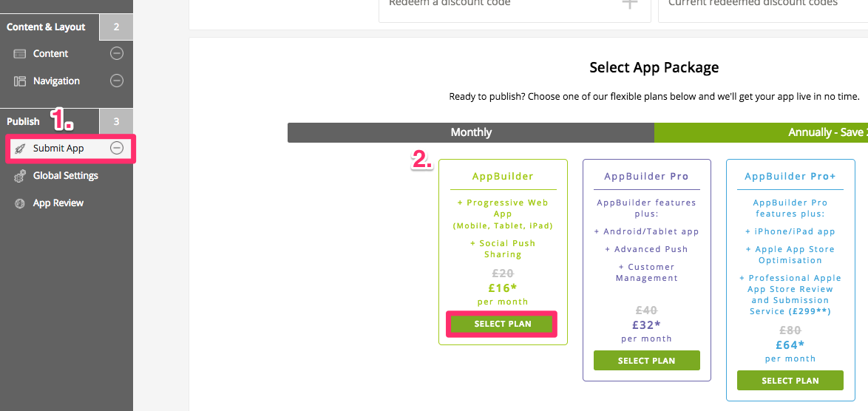Open the App Review menu item
Viewport: 868px width, 411px height.
click(58, 203)
